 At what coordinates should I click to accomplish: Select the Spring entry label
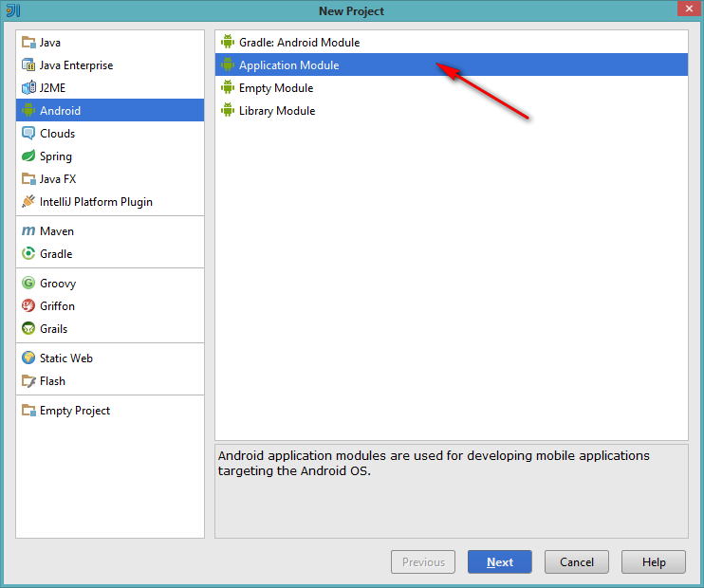coord(56,156)
